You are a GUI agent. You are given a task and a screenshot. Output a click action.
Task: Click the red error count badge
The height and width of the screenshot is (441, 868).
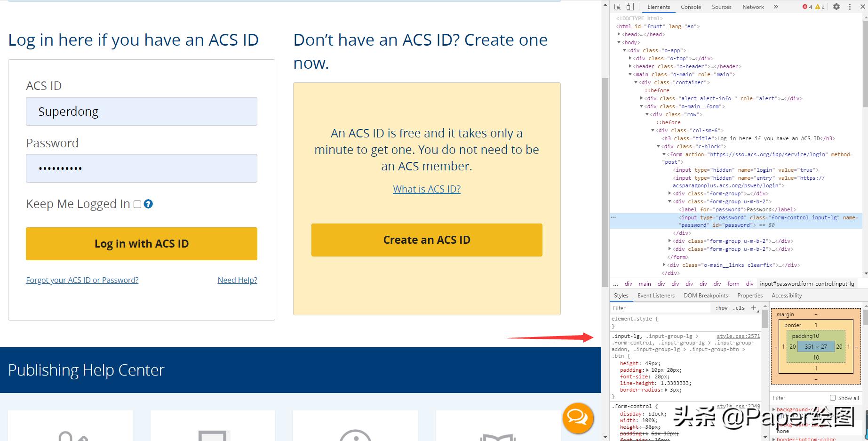[x=807, y=7]
